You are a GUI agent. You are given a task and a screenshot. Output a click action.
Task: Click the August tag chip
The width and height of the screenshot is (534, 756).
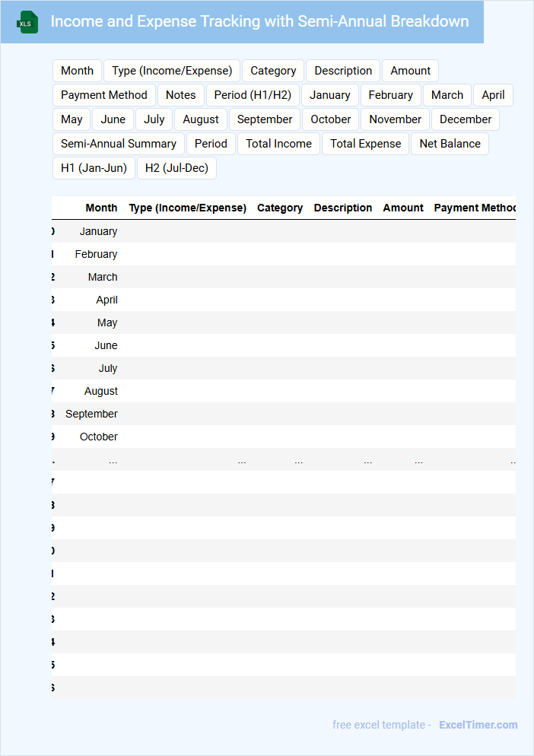(201, 119)
